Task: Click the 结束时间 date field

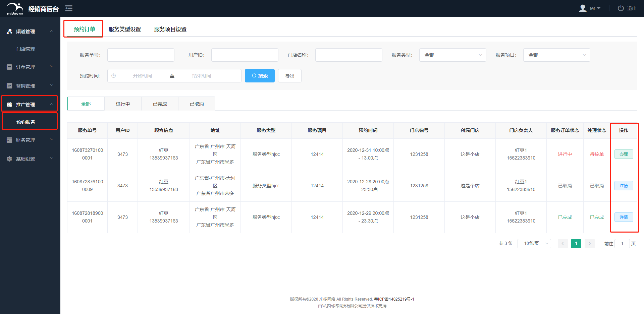Action: point(202,76)
